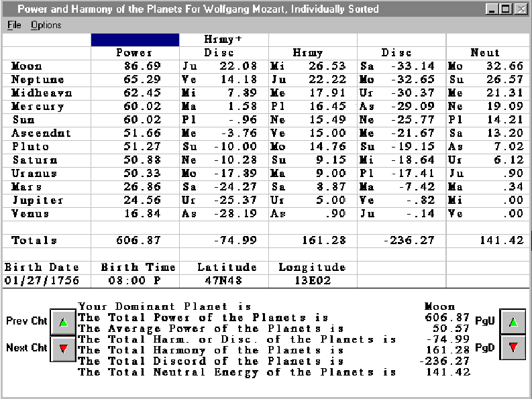Open the File menu

(x=14, y=25)
